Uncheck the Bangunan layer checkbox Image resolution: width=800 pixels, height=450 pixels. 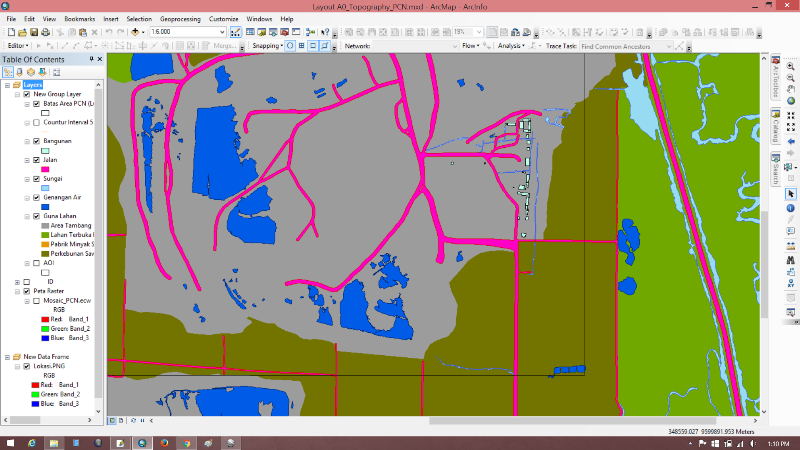pyautogui.click(x=37, y=141)
